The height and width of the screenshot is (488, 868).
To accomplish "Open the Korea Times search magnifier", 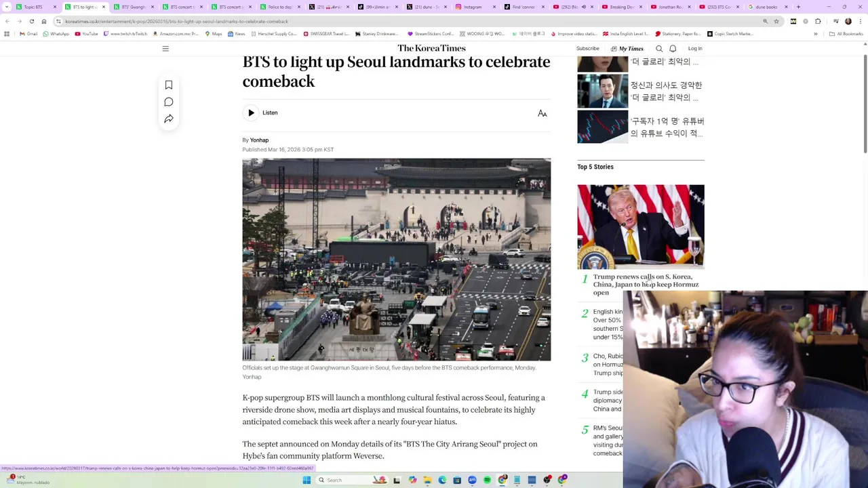I will coord(659,49).
